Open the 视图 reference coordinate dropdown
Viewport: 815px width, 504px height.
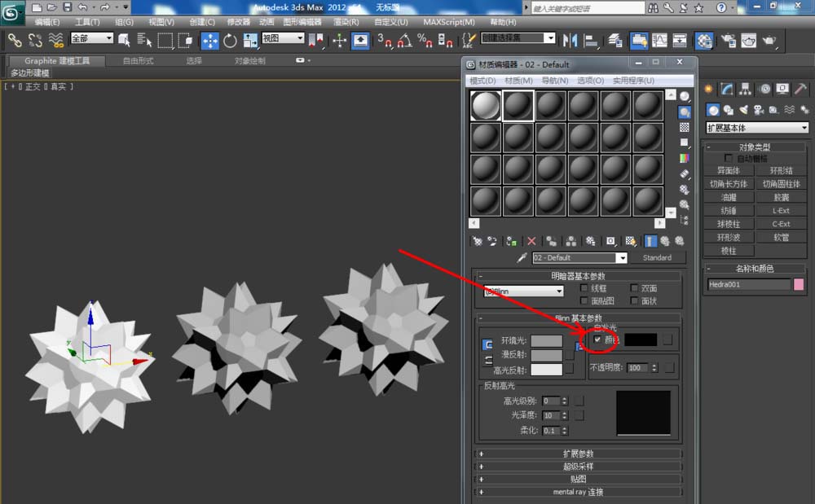coord(283,38)
